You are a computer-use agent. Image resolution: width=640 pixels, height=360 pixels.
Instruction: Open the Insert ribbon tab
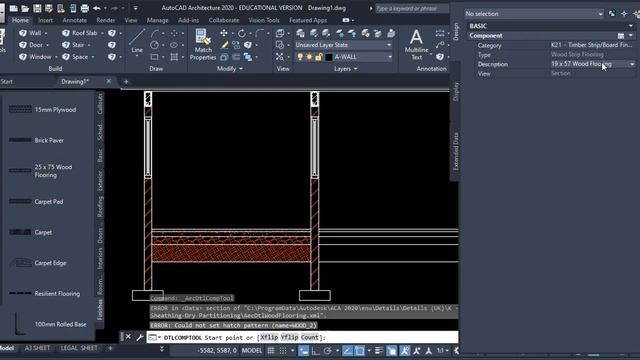(45, 20)
